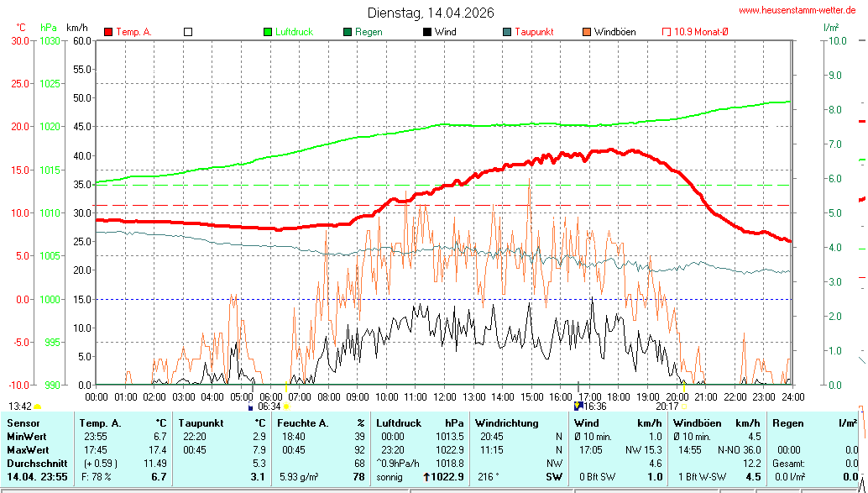The height and width of the screenshot is (493, 868).
Task: Click the pressure trend arrow beside 1022.9
Action: click(427, 477)
